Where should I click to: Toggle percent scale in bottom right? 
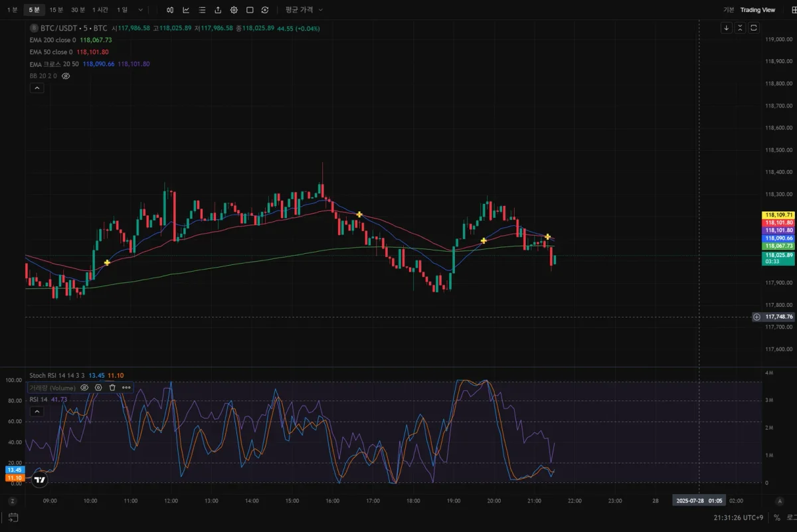[x=776, y=517]
